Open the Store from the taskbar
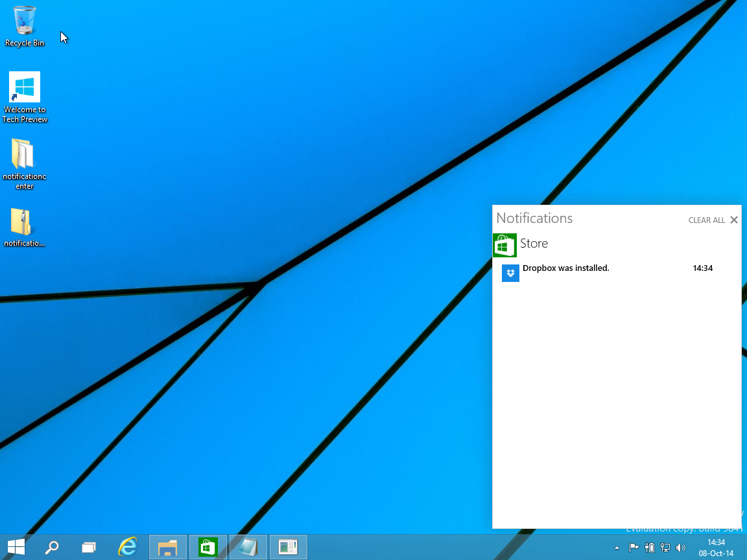Image resolution: width=747 pixels, height=560 pixels. [207, 547]
